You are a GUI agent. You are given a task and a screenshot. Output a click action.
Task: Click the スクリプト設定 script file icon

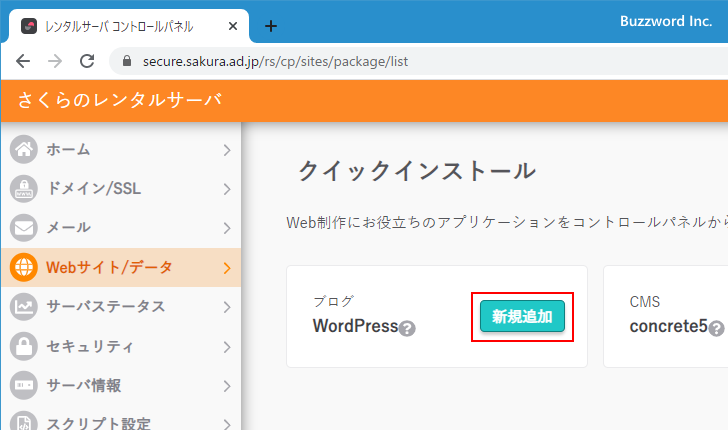(x=24, y=422)
